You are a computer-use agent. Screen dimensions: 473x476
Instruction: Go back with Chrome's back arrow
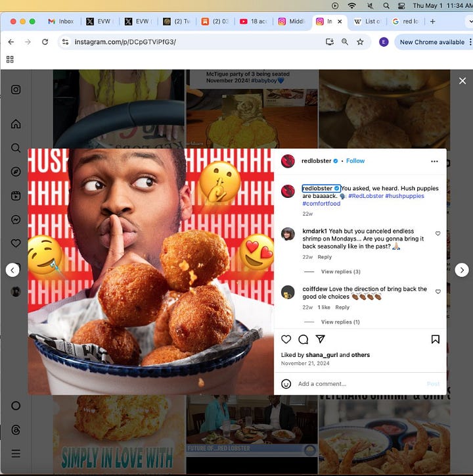11,42
